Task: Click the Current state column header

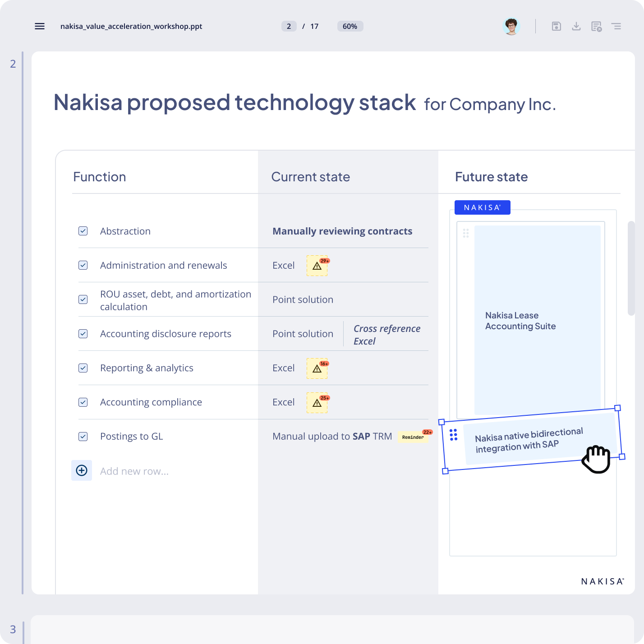Action: pos(311,177)
